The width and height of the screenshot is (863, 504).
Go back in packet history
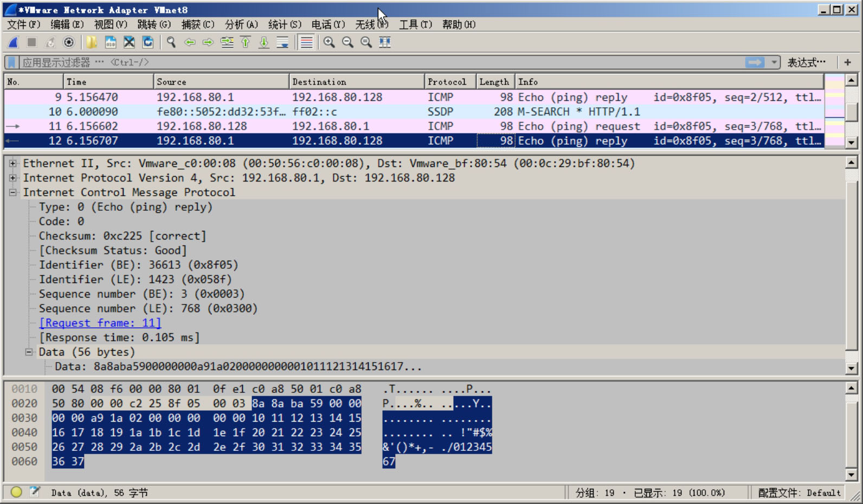pos(190,42)
